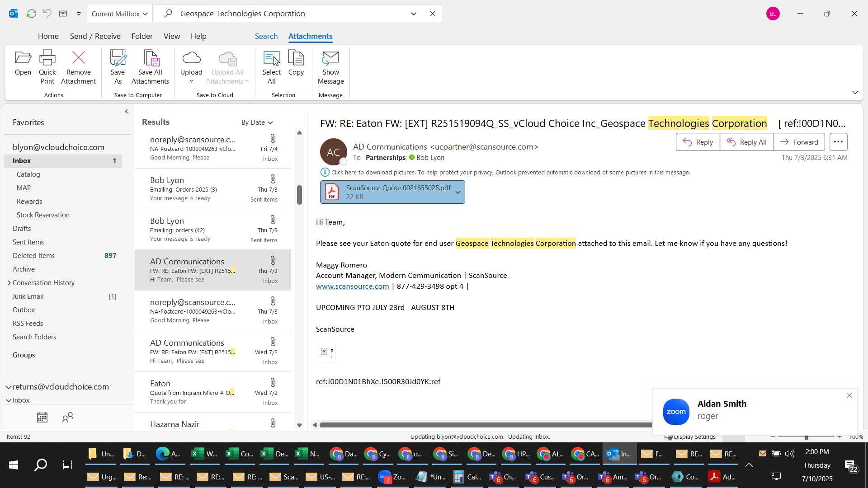The image size is (868, 488).
Task: Open Current Mailbox scope dropdown
Action: (120, 14)
